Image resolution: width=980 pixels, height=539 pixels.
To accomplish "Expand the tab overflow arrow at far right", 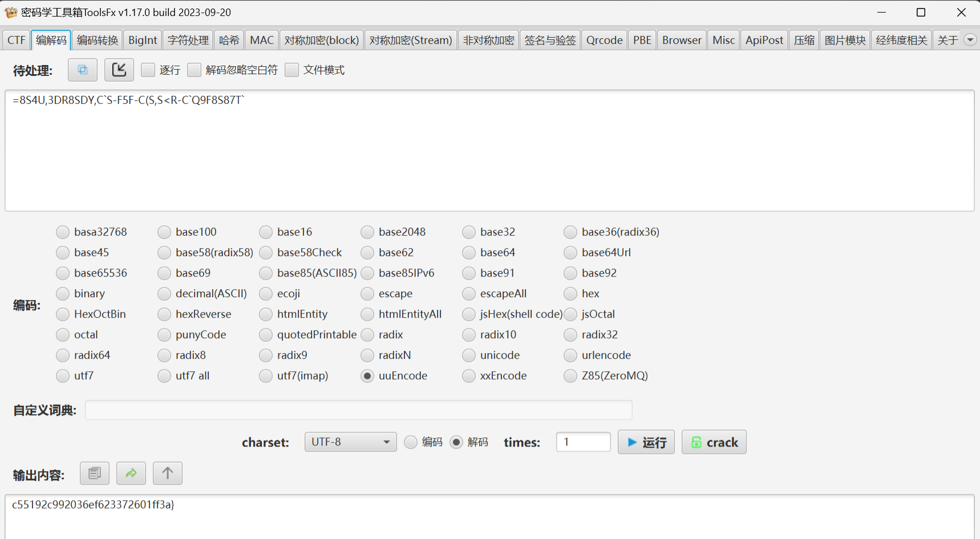I will tap(970, 40).
